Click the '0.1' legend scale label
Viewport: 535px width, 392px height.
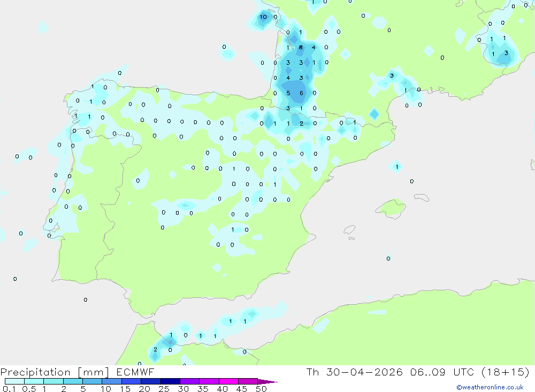pyautogui.click(x=9, y=389)
